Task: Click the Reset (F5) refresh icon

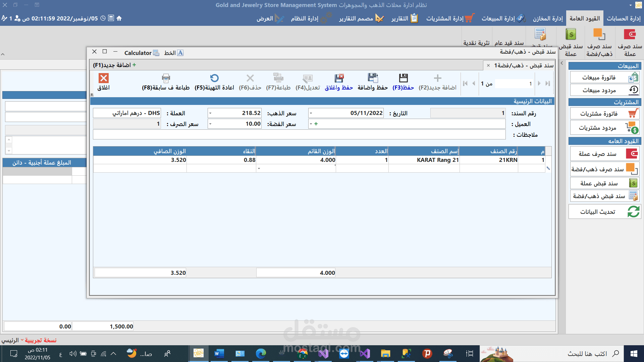Action: click(x=214, y=78)
